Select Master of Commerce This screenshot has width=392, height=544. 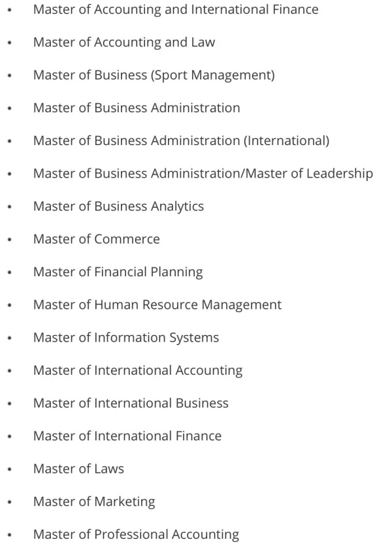[x=97, y=239]
